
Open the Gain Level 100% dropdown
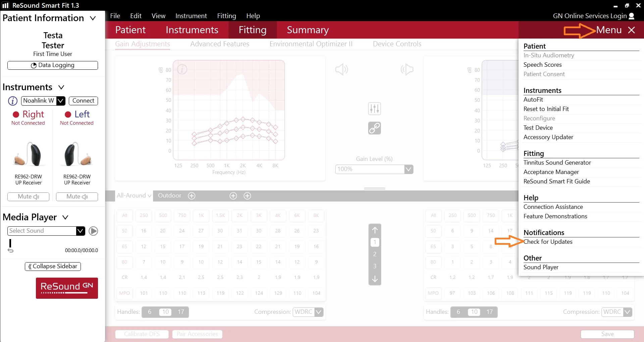(408, 169)
